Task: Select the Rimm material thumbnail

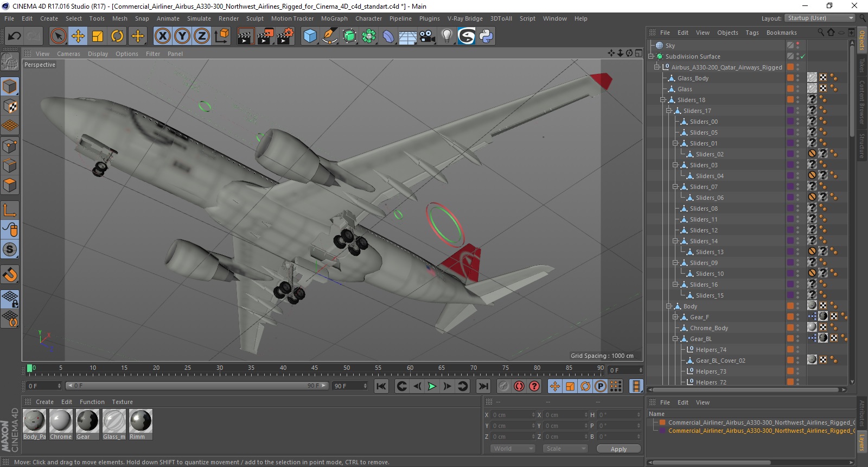Action: [141, 425]
